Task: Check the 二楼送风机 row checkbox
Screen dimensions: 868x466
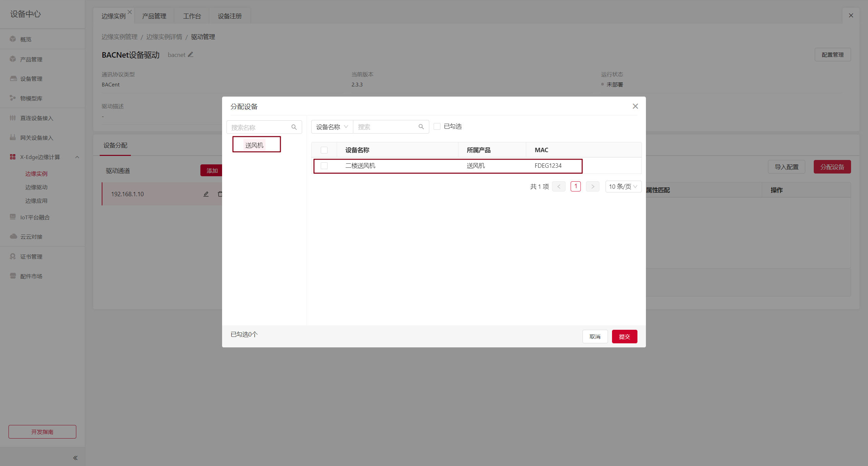Action: [324, 166]
